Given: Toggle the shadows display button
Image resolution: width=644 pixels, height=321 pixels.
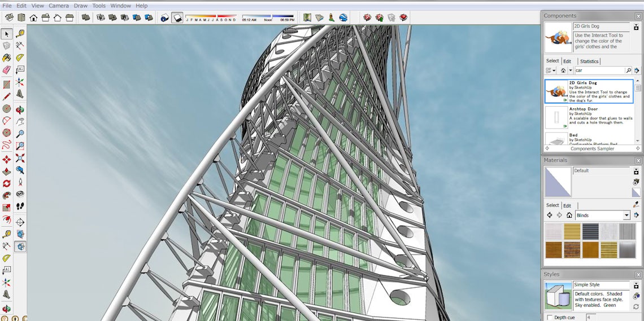Looking at the screenshot, I should pos(177,18).
